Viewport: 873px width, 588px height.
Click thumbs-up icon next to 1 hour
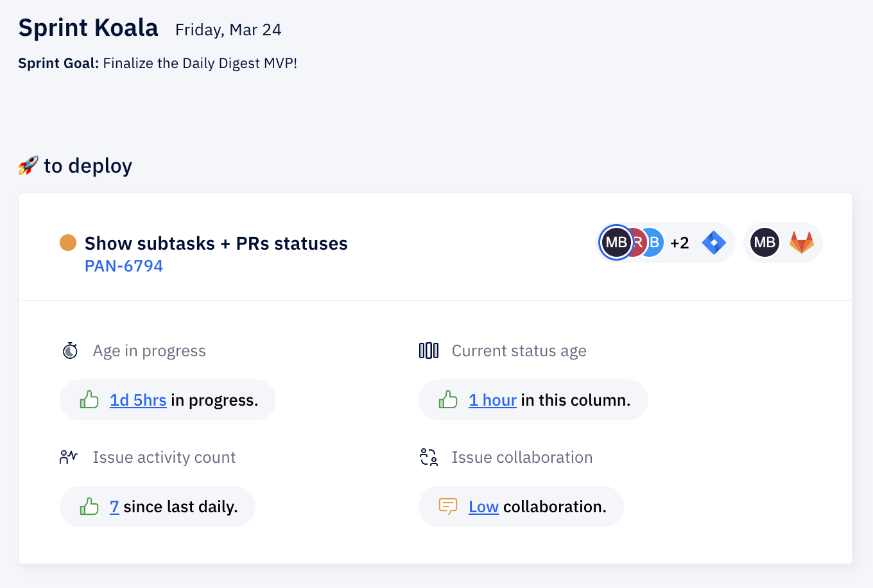tap(448, 400)
